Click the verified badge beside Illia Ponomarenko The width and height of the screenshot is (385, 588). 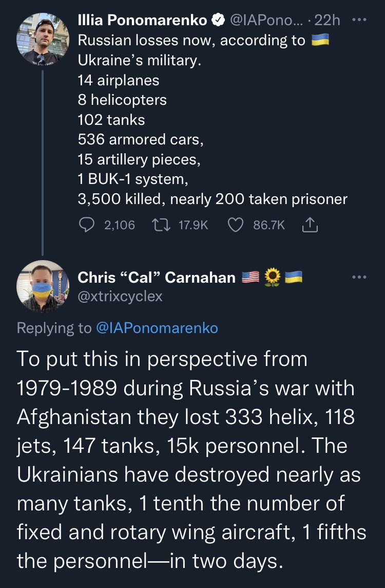[218, 20]
